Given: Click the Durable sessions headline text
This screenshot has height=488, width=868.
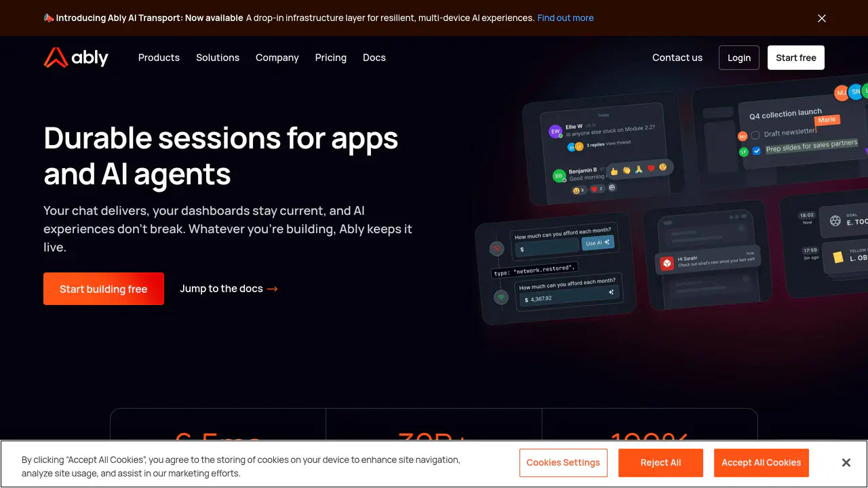Looking at the screenshot, I should (221, 156).
